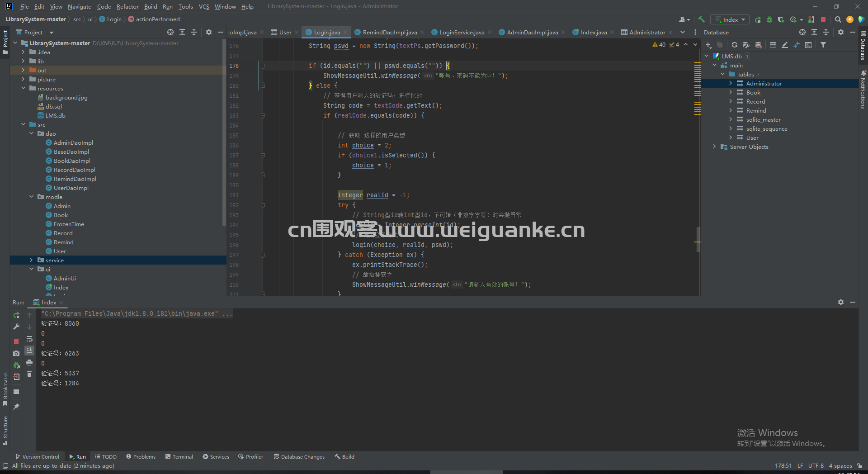Clear Run console output with trash icon
868x474 pixels.
pyautogui.click(x=29, y=374)
